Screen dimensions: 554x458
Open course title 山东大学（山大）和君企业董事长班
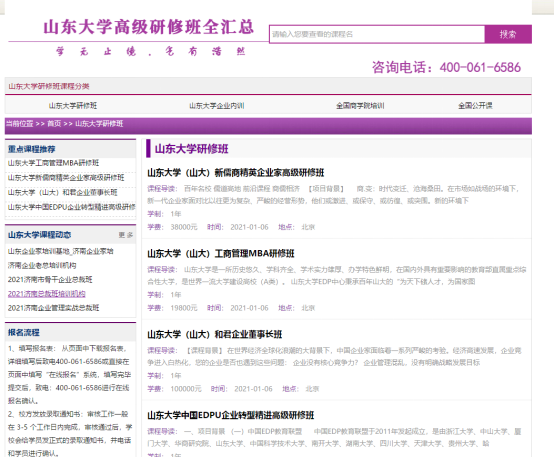(x=215, y=335)
